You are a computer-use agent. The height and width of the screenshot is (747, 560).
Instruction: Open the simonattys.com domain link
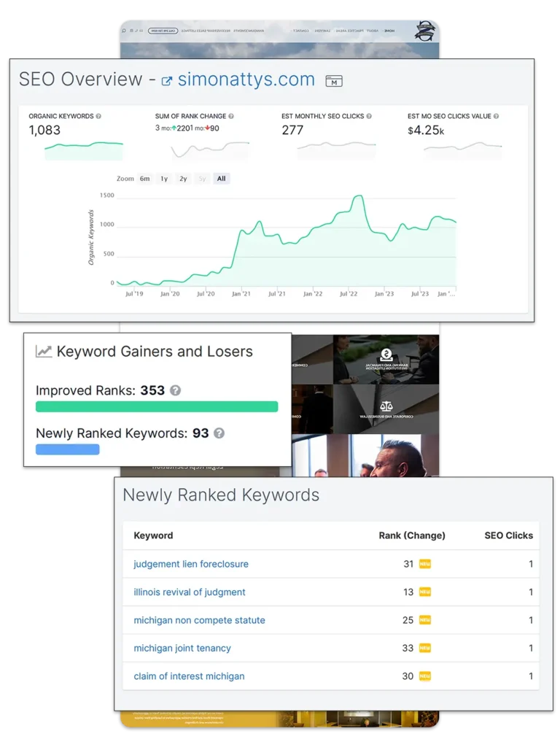[246, 80]
